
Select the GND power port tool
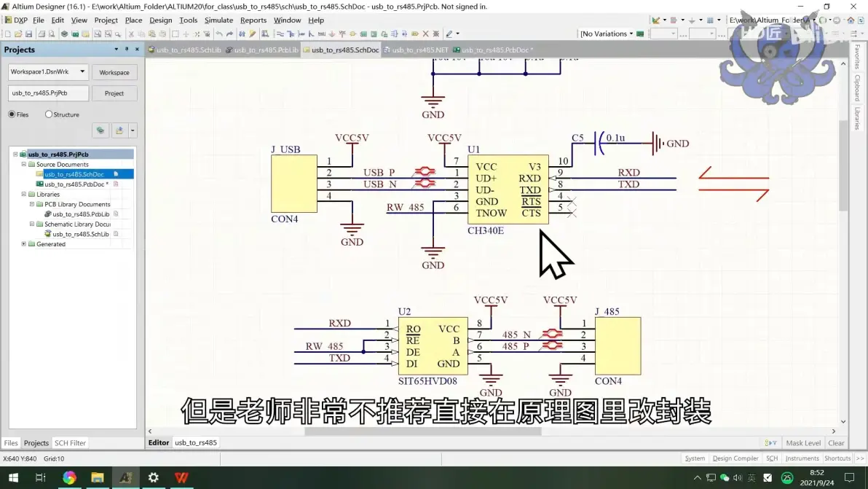click(x=332, y=34)
